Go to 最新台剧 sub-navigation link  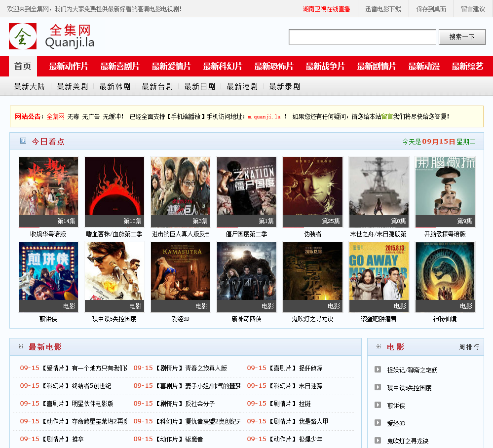pyautogui.click(x=157, y=86)
